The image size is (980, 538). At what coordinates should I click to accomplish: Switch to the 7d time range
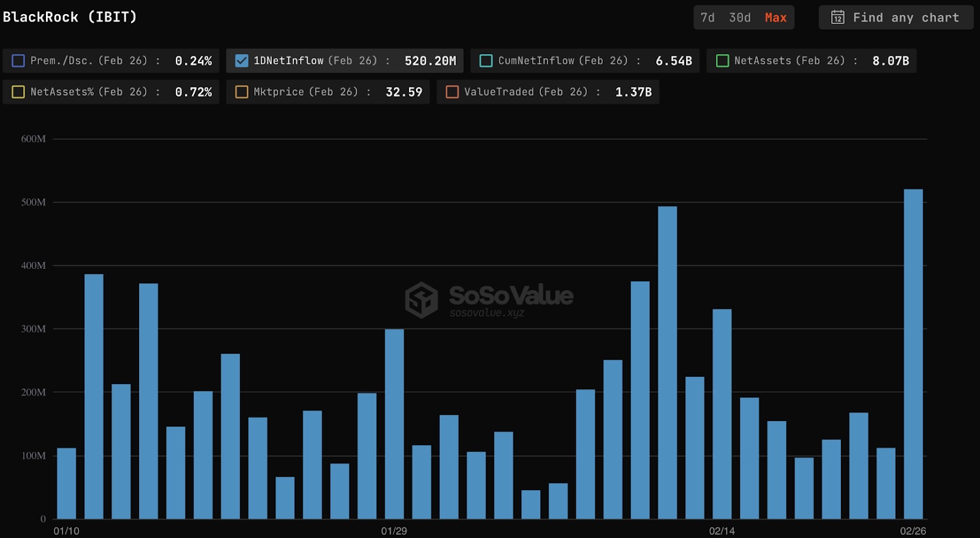click(x=707, y=18)
